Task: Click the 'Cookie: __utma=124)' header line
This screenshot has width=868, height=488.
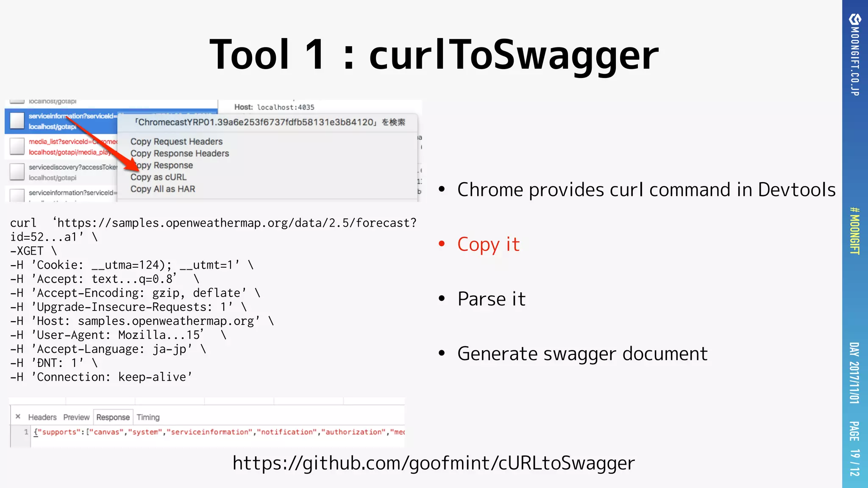Action: coord(132,265)
